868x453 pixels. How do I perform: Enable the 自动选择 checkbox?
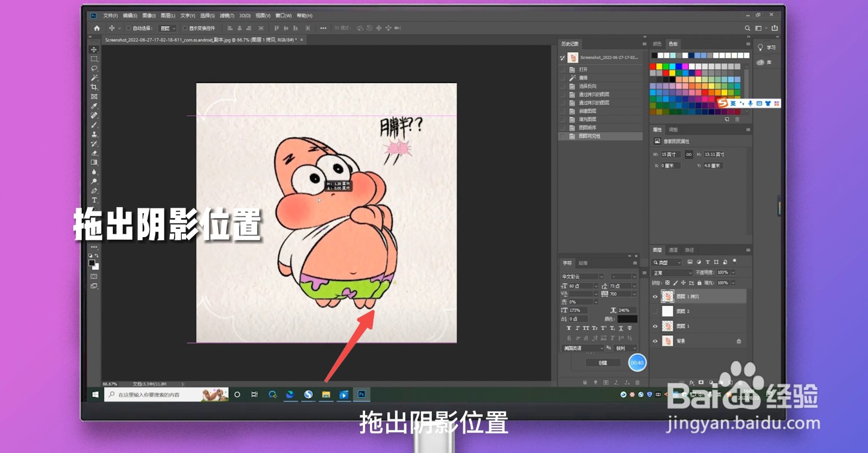point(129,28)
